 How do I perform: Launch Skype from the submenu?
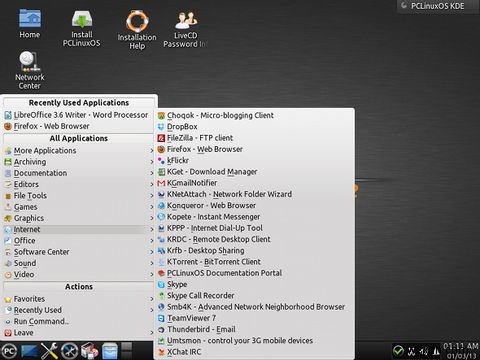[x=255, y=284]
